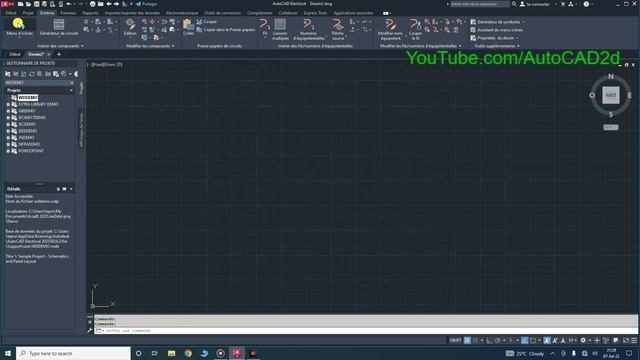Select the Flèche source tool
This screenshot has width=640, height=360.
click(338, 29)
